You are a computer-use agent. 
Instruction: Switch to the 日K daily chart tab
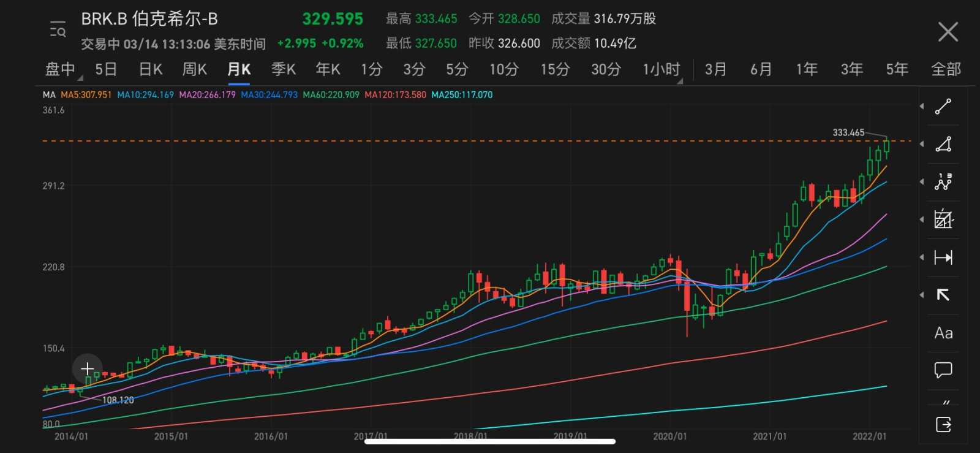pos(151,69)
